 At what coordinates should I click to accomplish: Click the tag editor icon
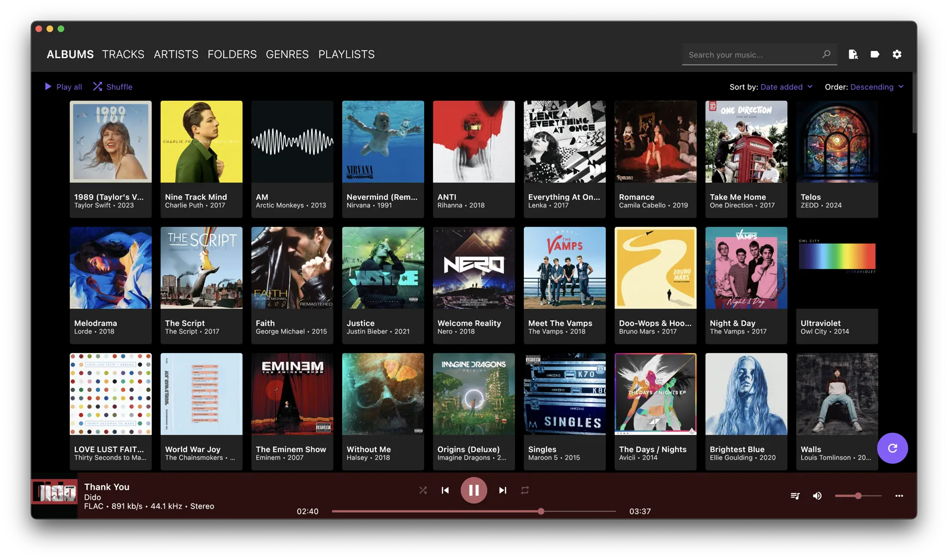[875, 54]
